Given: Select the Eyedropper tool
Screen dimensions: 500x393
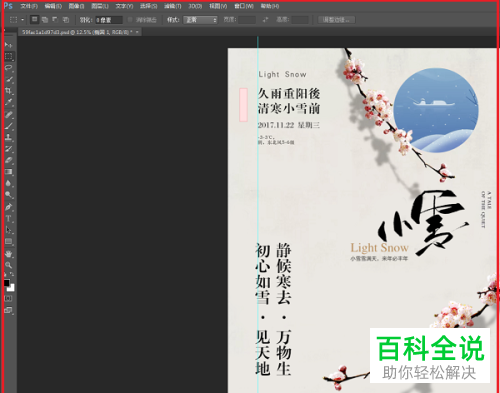Looking at the screenshot, I should pyautogui.click(x=9, y=102).
